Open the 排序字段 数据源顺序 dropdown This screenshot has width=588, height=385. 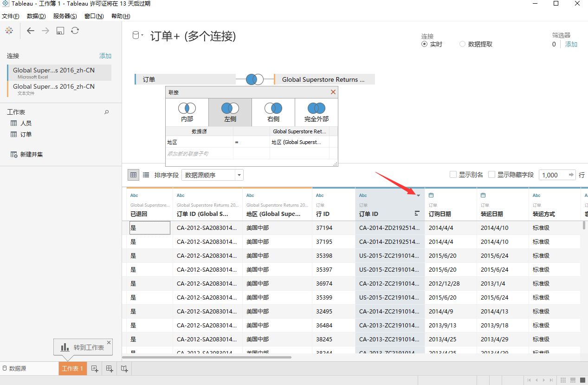(213, 175)
